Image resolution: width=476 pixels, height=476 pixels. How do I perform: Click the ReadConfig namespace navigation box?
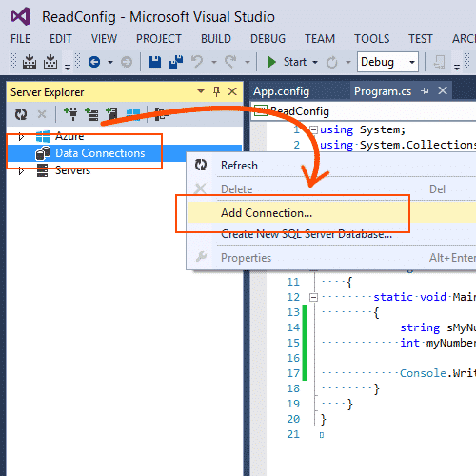click(x=364, y=111)
